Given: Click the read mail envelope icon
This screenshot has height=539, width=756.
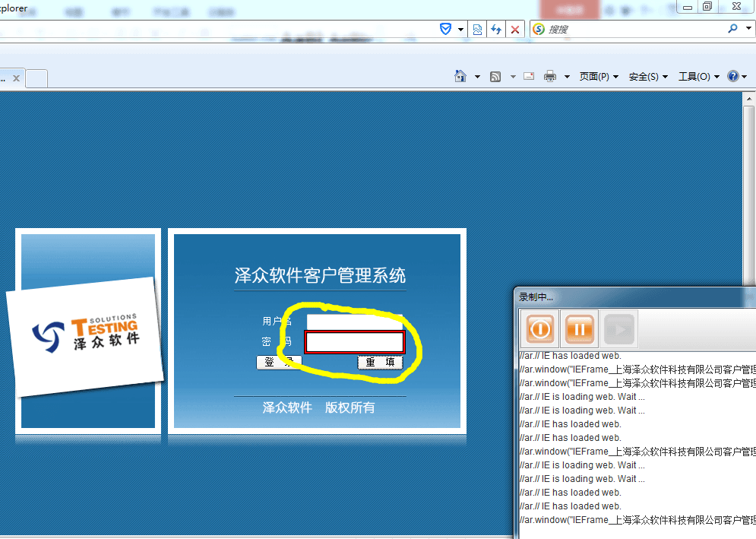Looking at the screenshot, I should click(529, 76).
